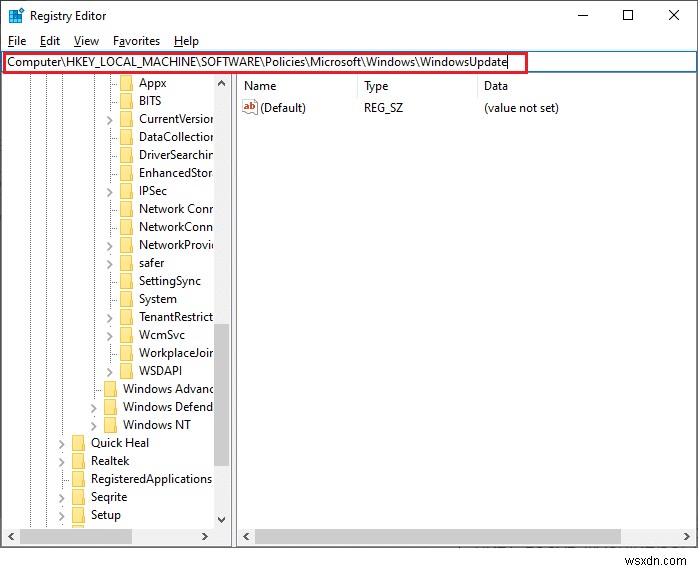Viewport: 698px width, 571px height.
Task: Select the DataCollection folder icon
Action: click(x=126, y=137)
